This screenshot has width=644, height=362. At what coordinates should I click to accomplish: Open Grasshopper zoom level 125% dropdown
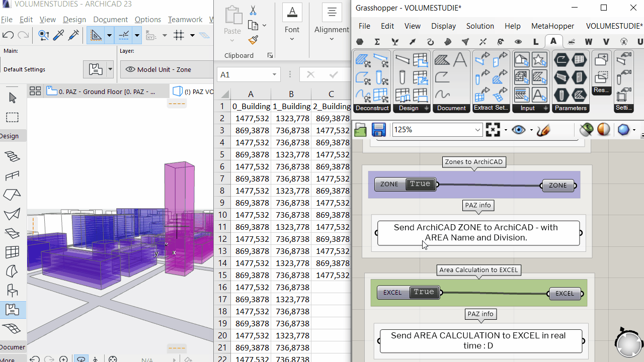(x=477, y=130)
